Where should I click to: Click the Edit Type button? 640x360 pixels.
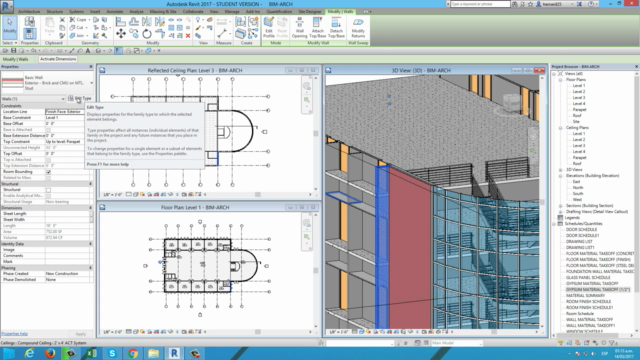80,98
